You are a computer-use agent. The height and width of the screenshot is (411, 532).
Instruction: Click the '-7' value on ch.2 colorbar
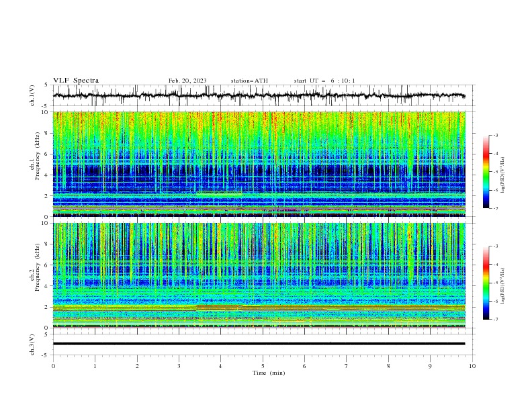click(x=495, y=320)
